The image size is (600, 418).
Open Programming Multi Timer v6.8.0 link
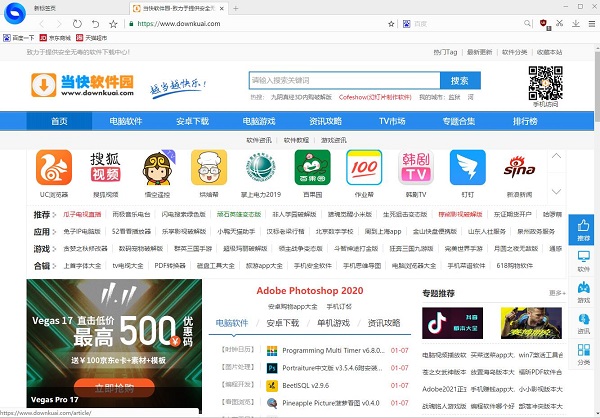pyautogui.click(x=333, y=351)
